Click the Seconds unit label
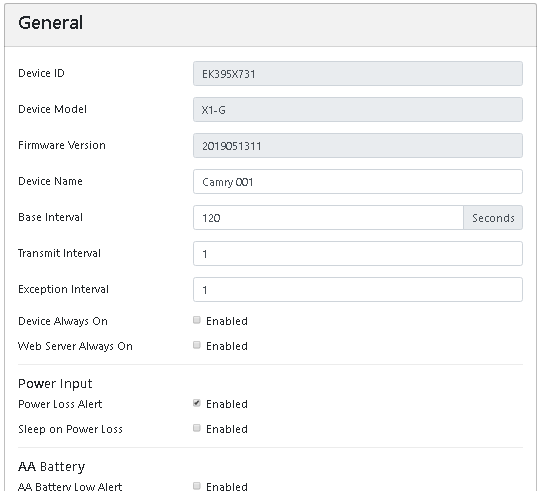The width and height of the screenshot is (543, 491). 493,218
